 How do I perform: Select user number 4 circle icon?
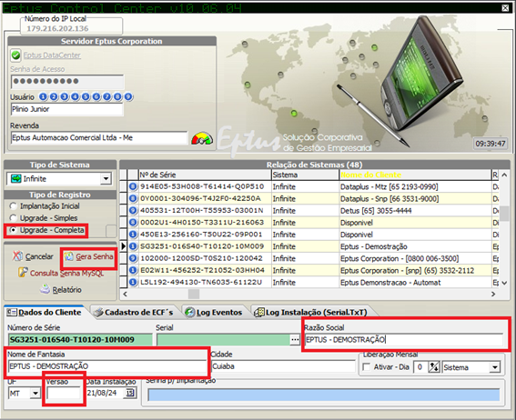click(x=75, y=96)
